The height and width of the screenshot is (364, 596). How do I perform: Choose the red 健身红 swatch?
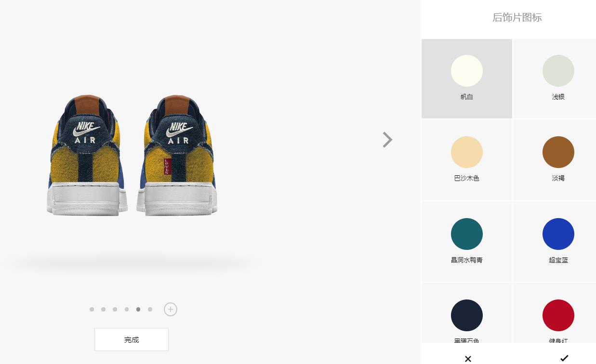pyautogui.click(x=558, y=315)
